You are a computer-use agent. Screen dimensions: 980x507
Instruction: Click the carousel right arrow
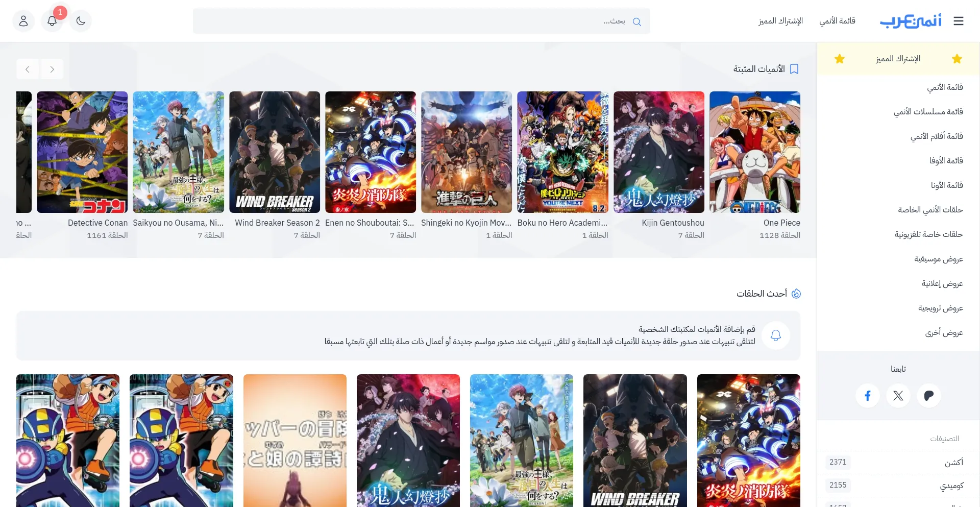[52, 69]
